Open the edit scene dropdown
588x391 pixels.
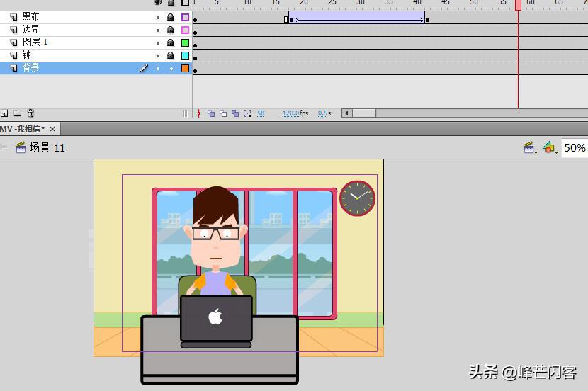pos(530,148)
